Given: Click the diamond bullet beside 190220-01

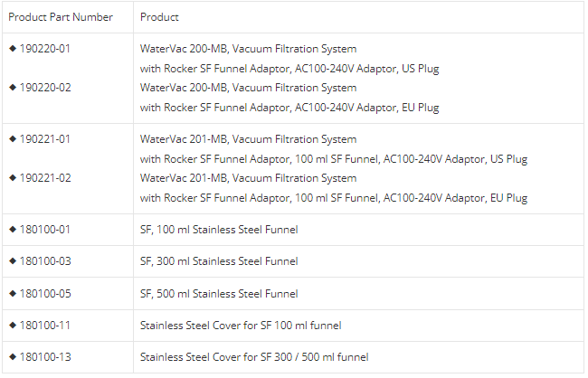Looking at the screenshot, I should (13, 48).
